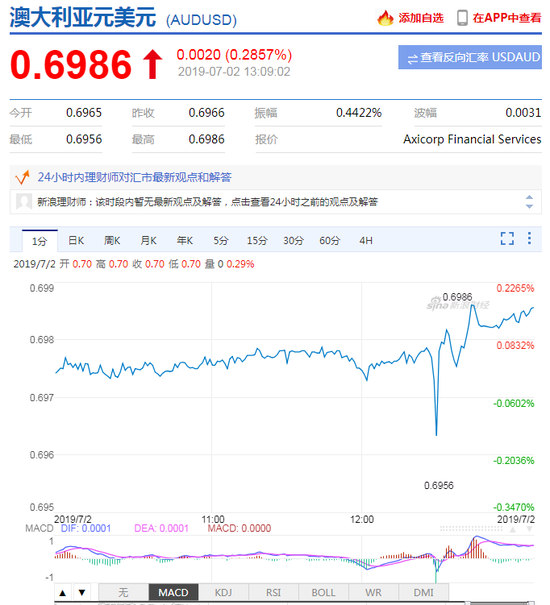
Task: Select the DMI indicator
Action: (x=423, y=592)
